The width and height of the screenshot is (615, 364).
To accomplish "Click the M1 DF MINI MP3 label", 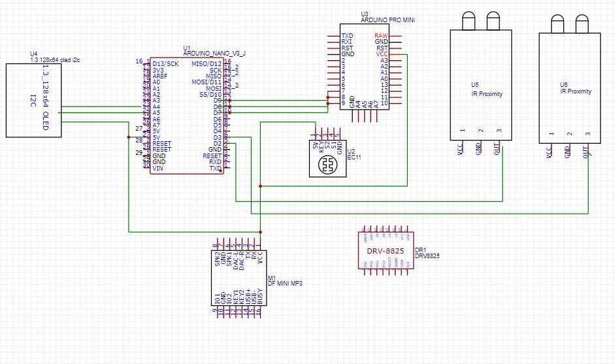I will (x=285, y=280).
